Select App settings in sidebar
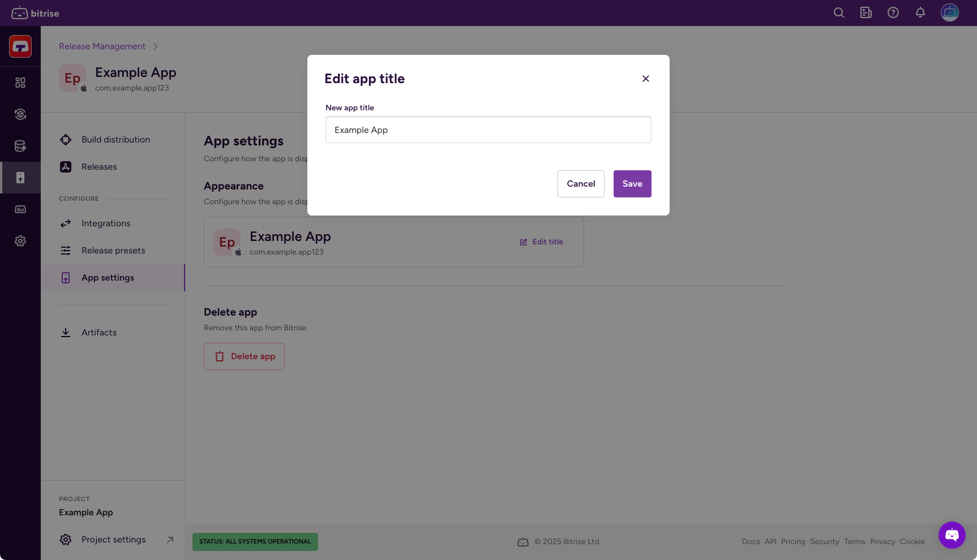Screen dimensions: 977x560 pos(113,278)
